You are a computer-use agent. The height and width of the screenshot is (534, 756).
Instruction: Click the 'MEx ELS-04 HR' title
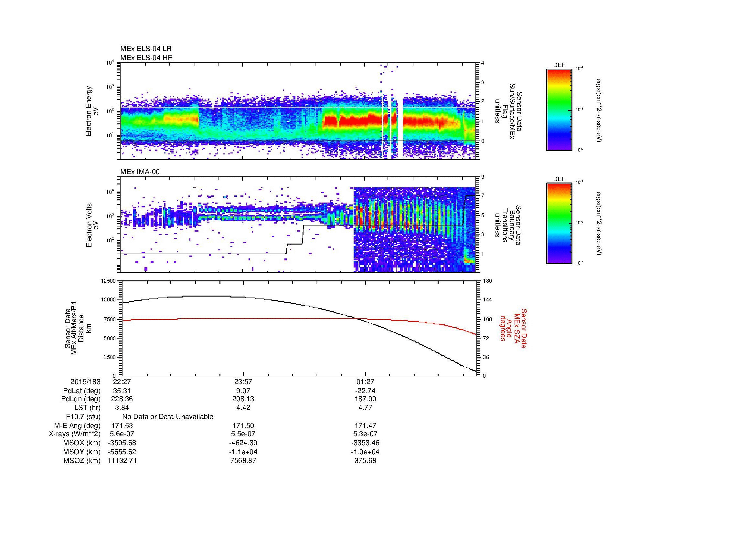[146, 58]
